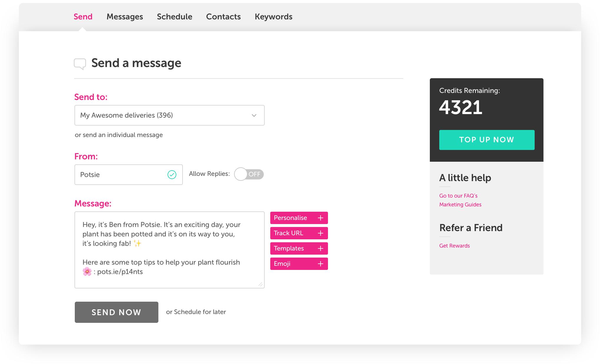Click the plus icon on the Emoji button

click(x=320, y=264)
